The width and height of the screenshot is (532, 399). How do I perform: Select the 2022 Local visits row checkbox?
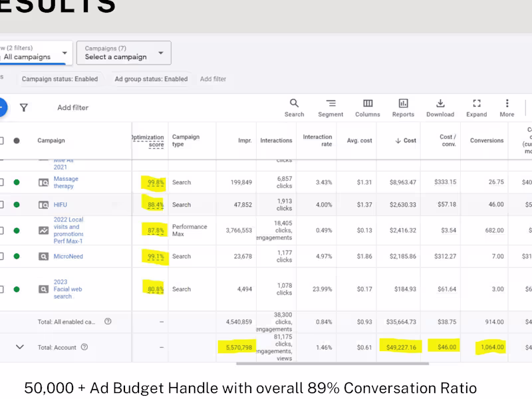[x=1, y=231]
